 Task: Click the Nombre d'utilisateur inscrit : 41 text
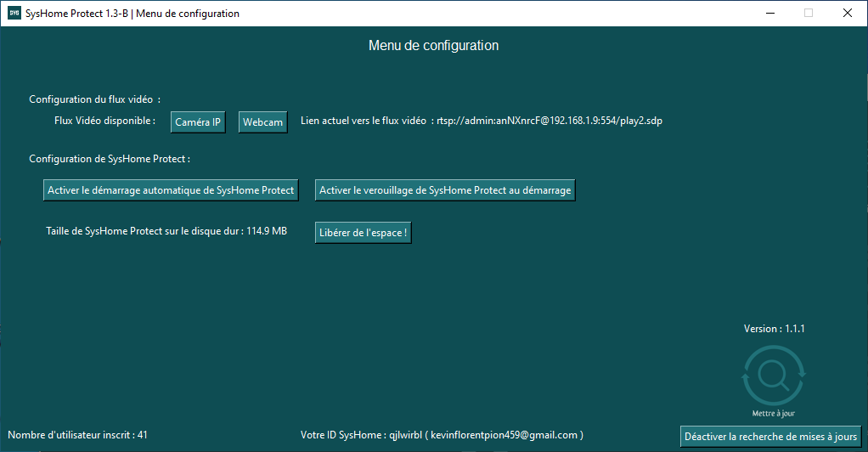click(x=77, y=435)
